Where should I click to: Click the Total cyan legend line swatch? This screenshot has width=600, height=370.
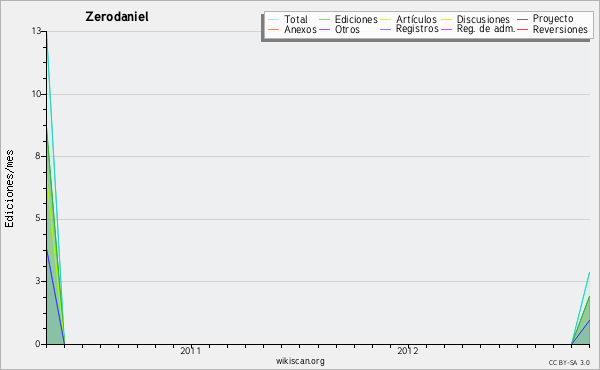coord(274,20)
